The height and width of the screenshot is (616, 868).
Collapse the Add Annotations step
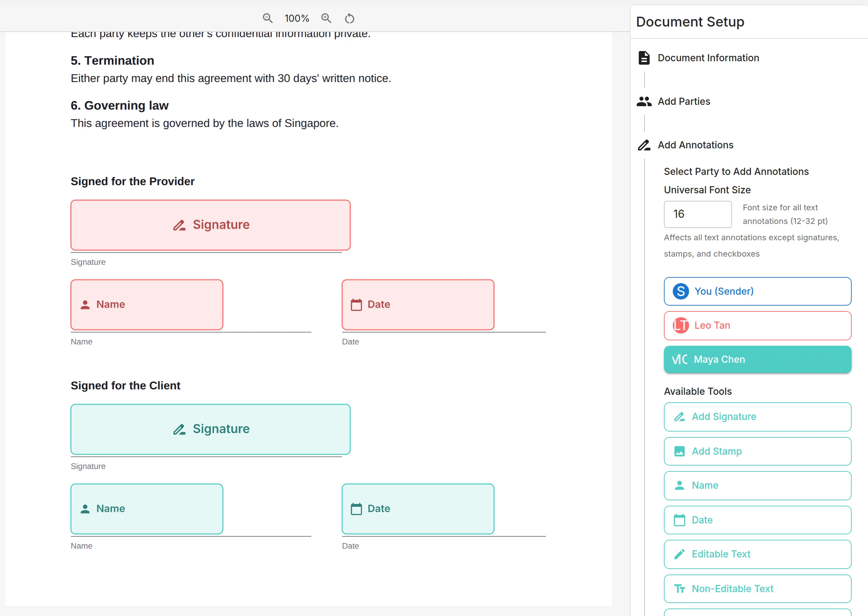pos(695,145)
